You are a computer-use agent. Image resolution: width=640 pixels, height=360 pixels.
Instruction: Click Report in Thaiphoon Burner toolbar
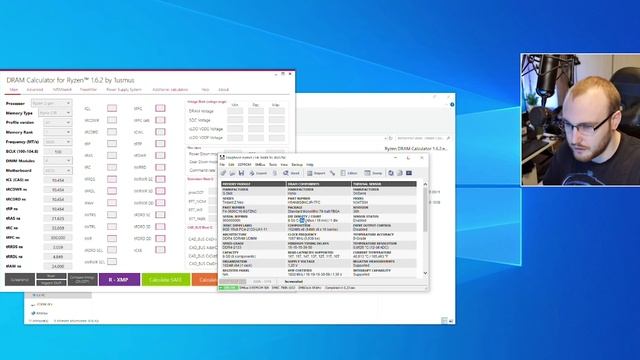point(316,173)
